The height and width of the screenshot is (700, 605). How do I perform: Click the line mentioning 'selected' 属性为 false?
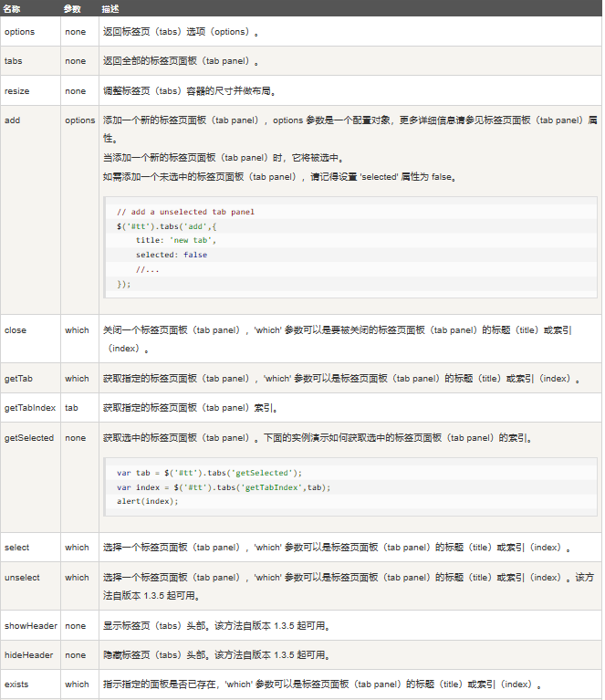[279, 176]
